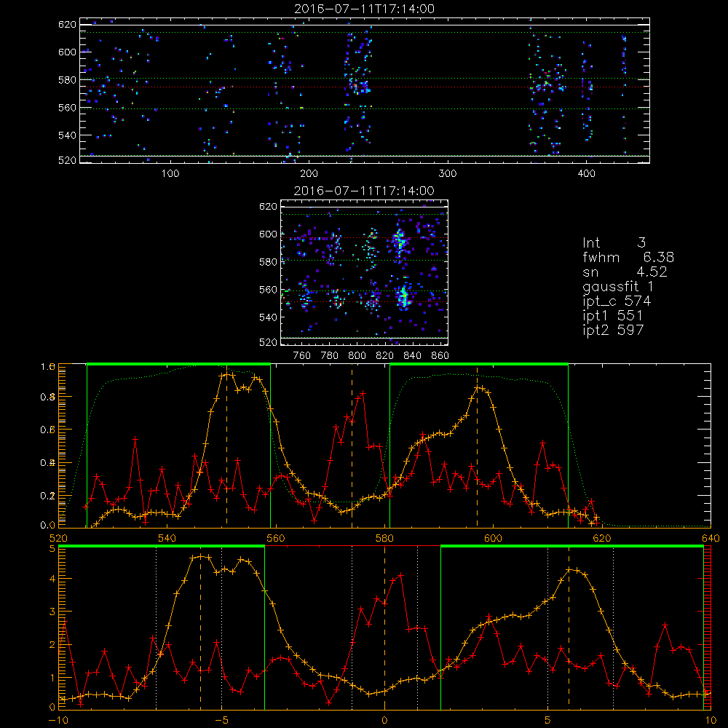Image resolution: width=728 pixels, height=728 pixels.
Task: Click the top wide spectral image panel
Action: tap(365, 90)
